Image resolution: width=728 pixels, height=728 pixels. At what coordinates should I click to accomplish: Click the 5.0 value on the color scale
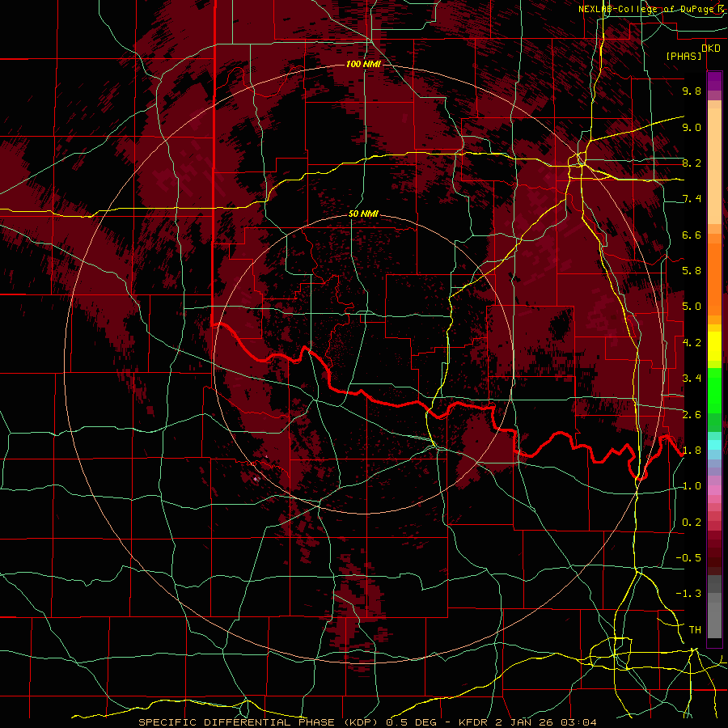click(692, 307)
